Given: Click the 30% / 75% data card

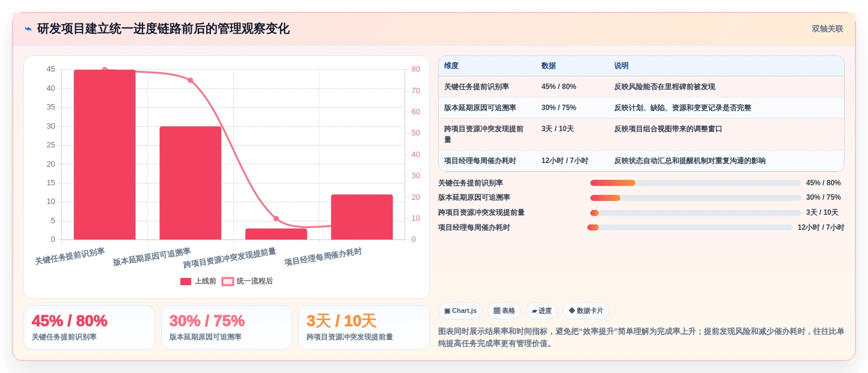Looking at the screenshot, I should click(227, 327).
